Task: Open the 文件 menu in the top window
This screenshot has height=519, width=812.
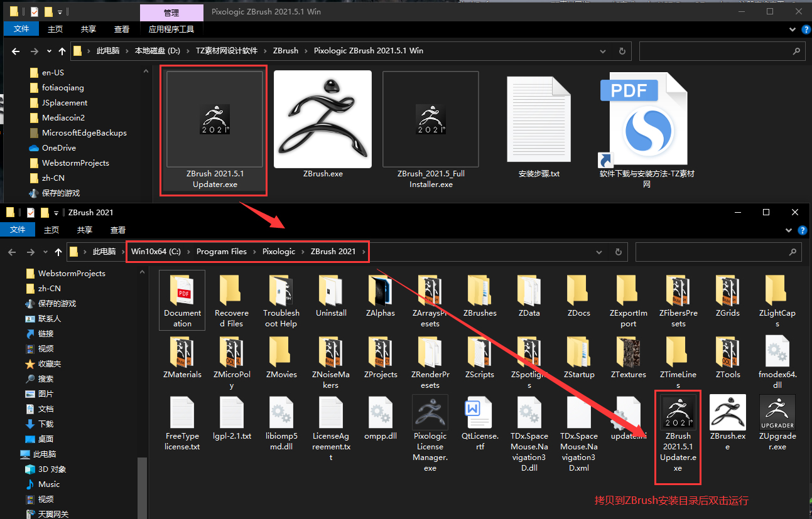Action: pos(21,29)
